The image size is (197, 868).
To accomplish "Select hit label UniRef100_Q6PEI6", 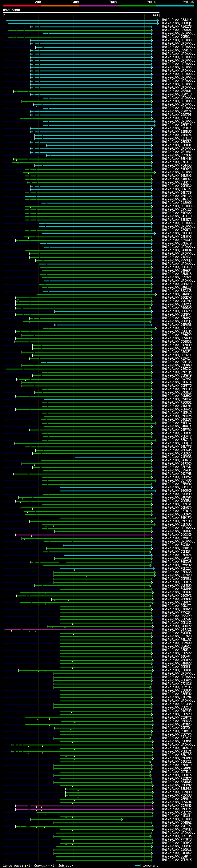I will click(177, 125).
